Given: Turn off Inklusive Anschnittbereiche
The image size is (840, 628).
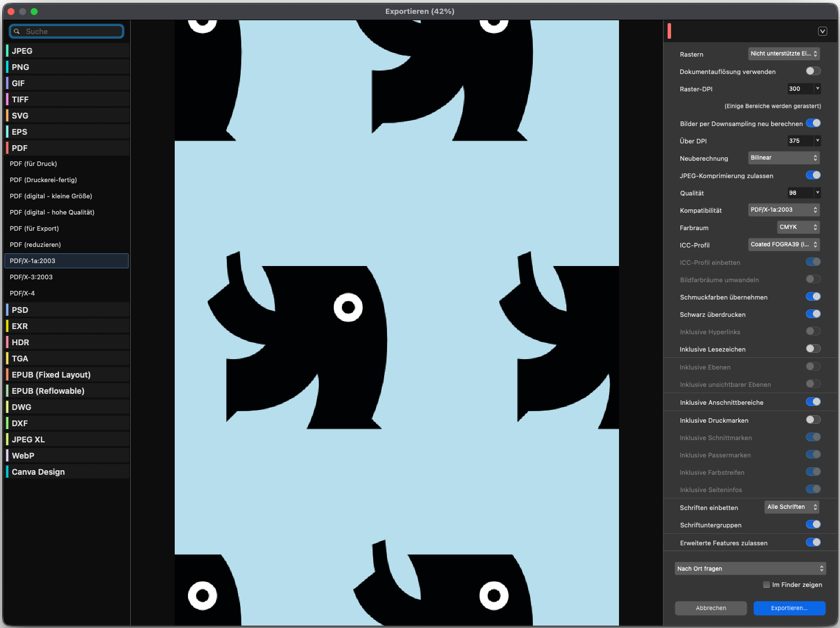Looking at the screenshot, I should pyautogui.click(x=813, y=402).
